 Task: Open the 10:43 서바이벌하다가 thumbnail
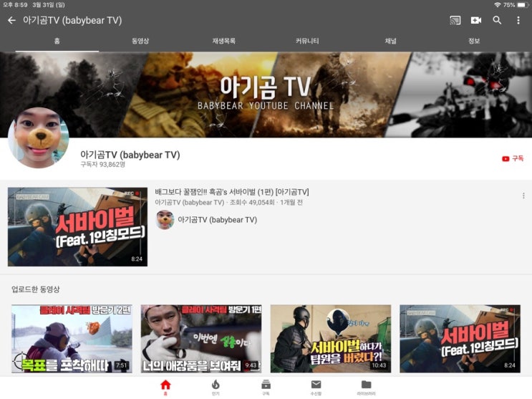pyautogui.click(x=331, y=339)
